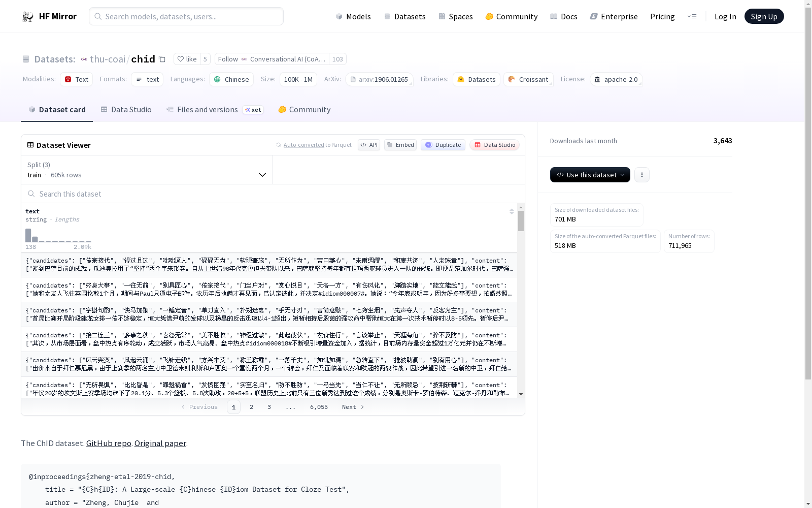Screen dimensions: 812x508
Task: Open the Embed button
Action: pyautogui.click(x=400, y=145)
